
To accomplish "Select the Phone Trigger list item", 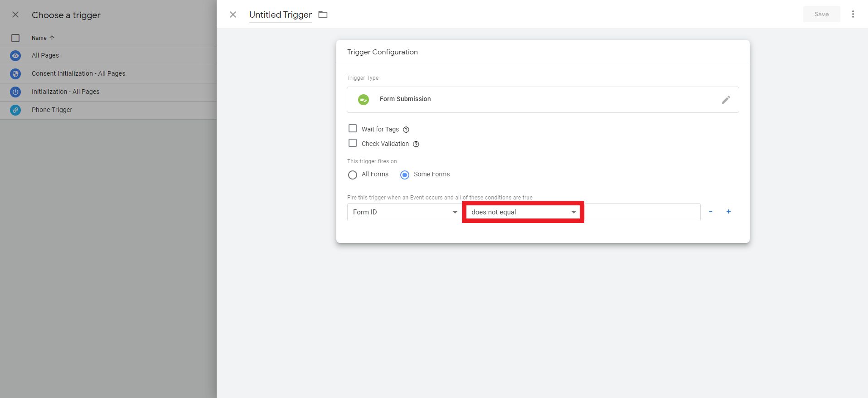I will (52, 110).
